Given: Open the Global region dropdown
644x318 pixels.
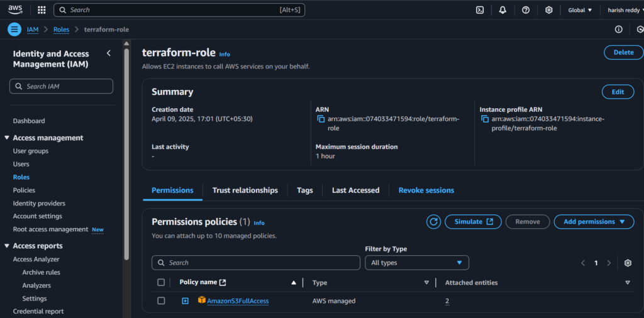Looking at the screenshot, I should pos(580,10).
